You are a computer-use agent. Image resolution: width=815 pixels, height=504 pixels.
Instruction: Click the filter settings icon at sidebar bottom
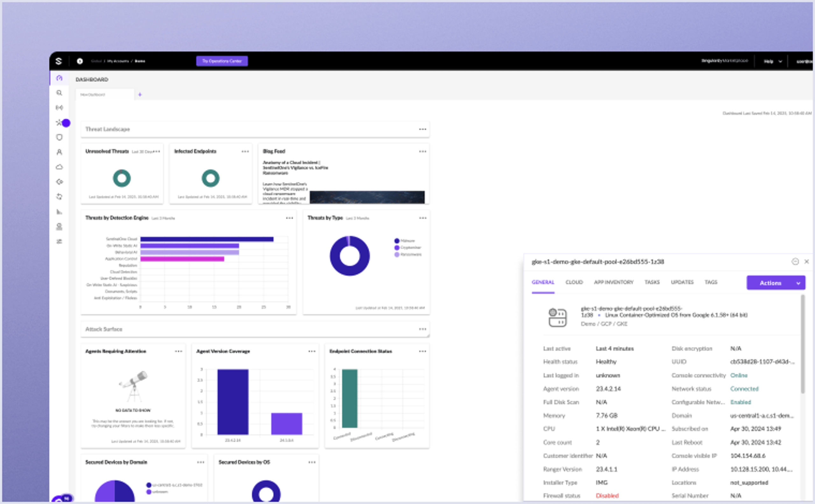(x=59, y=241)
